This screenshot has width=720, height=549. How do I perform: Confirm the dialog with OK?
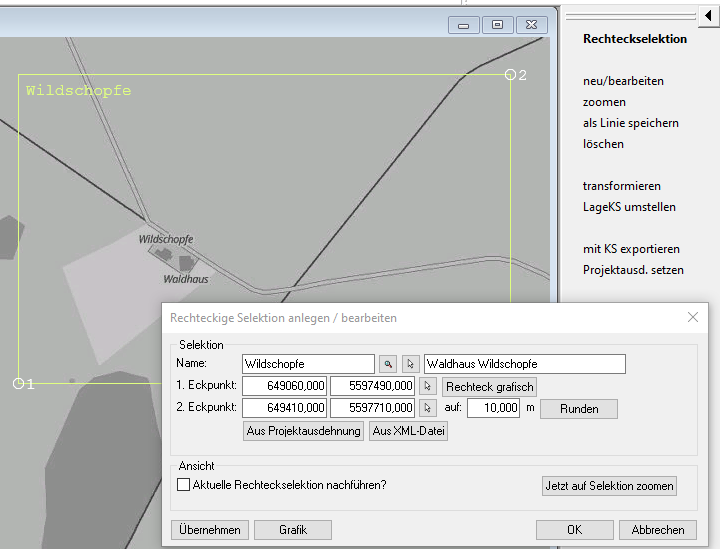pos(574,530)
